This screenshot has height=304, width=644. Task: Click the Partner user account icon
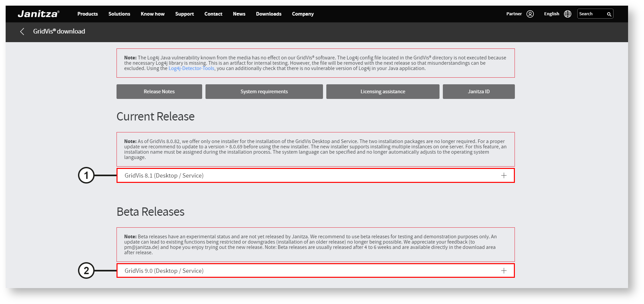click(530, 14)
